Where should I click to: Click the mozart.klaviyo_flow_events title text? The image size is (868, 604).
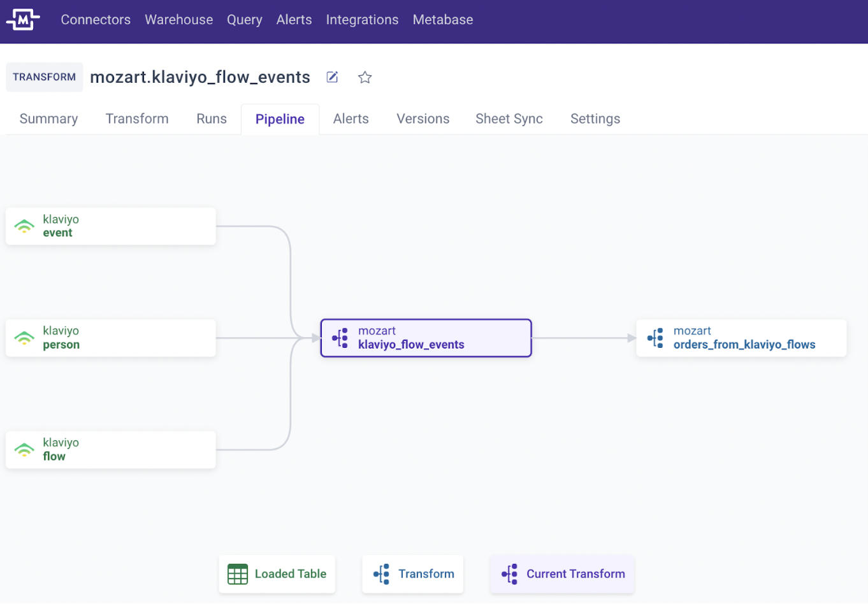coord(200,77)
